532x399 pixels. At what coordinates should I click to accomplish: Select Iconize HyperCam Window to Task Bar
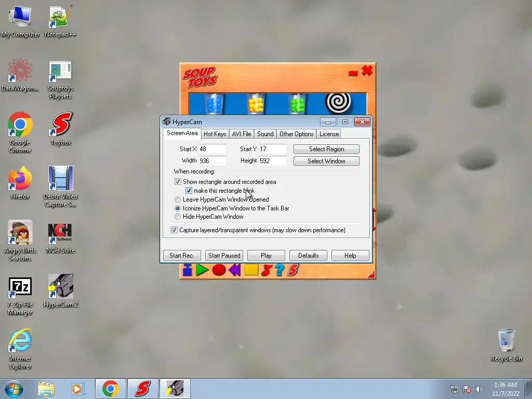point(178,208)
